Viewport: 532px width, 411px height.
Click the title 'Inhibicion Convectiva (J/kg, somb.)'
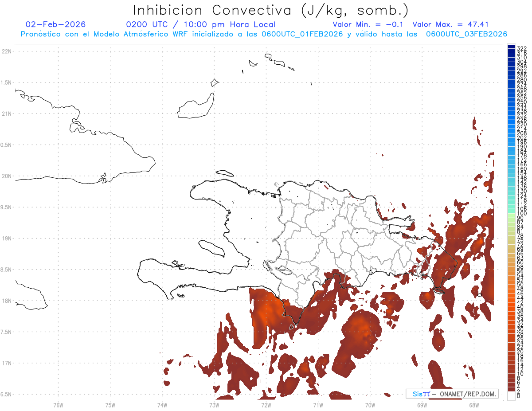pyautogui.click(x=271, y=10)
